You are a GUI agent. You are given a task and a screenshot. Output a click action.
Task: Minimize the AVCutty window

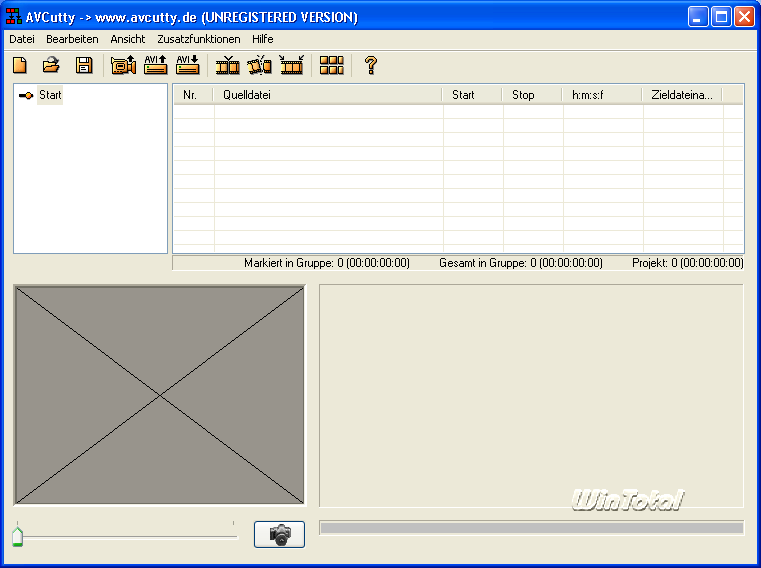click(698, 17)
